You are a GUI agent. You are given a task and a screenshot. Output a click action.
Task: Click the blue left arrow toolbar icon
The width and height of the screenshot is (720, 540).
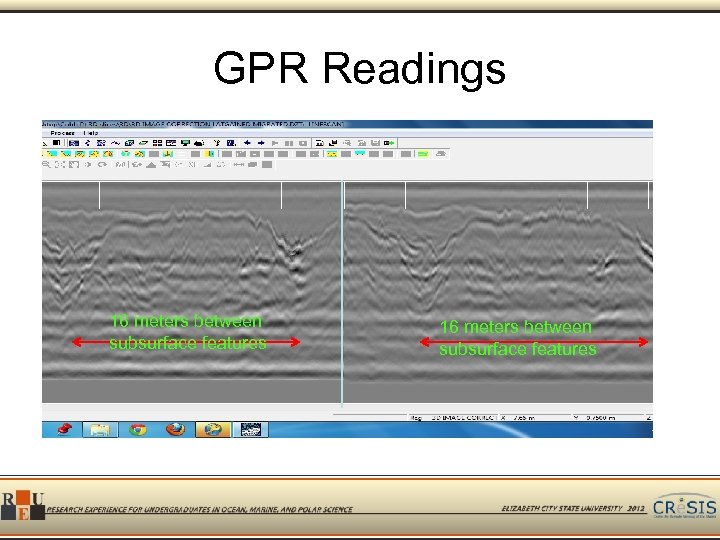[x=247, y=143]
